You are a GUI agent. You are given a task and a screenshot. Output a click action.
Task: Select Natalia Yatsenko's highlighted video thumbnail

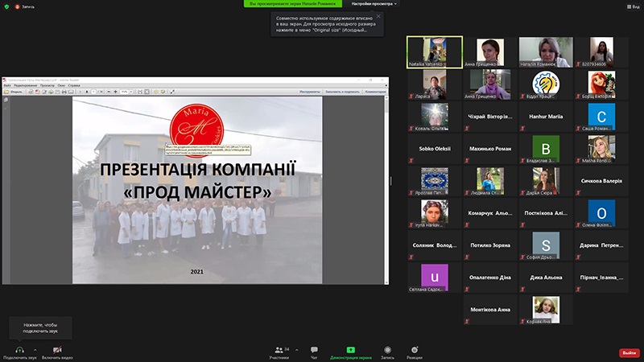tap(435, 52)
